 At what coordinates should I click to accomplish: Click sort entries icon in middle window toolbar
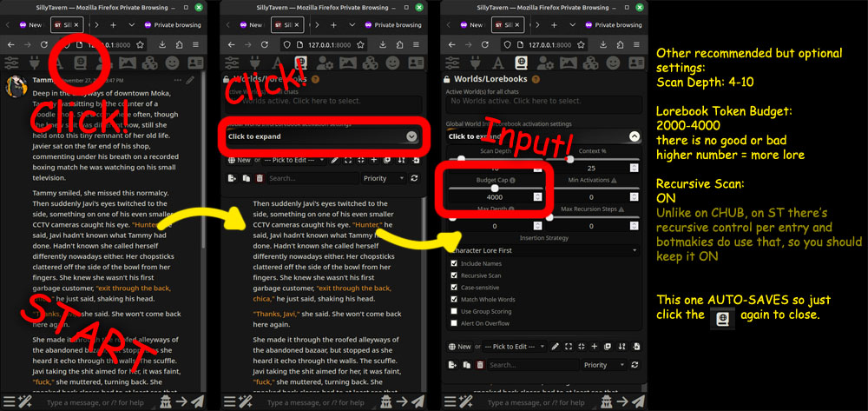[401, 160]
